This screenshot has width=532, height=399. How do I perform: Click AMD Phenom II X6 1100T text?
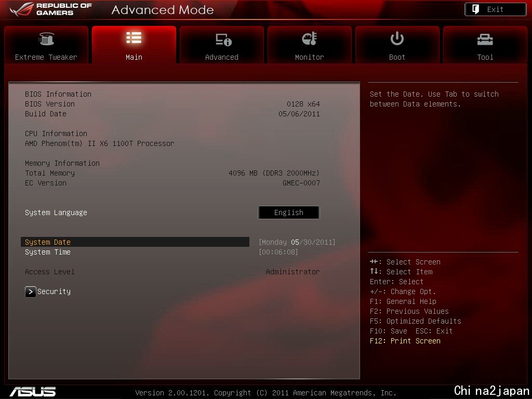pyautogui.click(x=99, y=143)
